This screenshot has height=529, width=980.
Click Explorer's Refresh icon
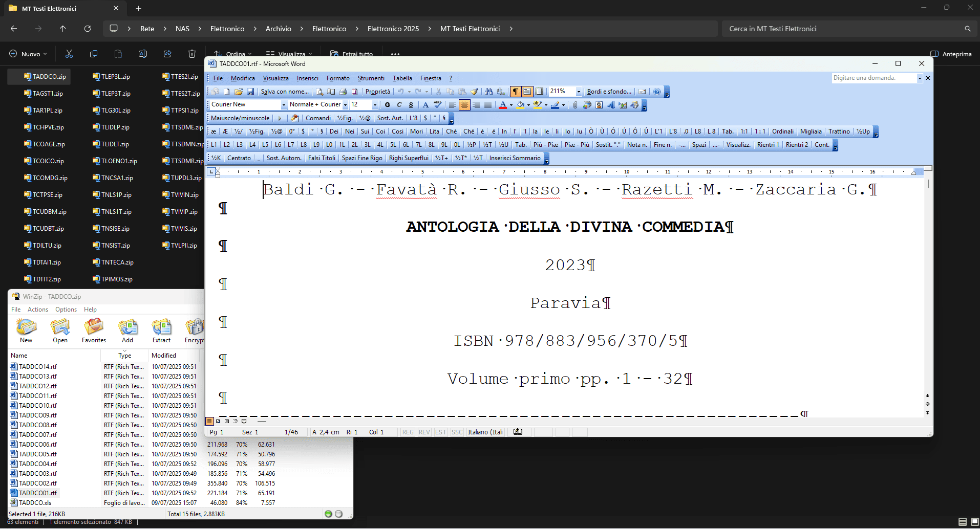click(x=88, y=29)
